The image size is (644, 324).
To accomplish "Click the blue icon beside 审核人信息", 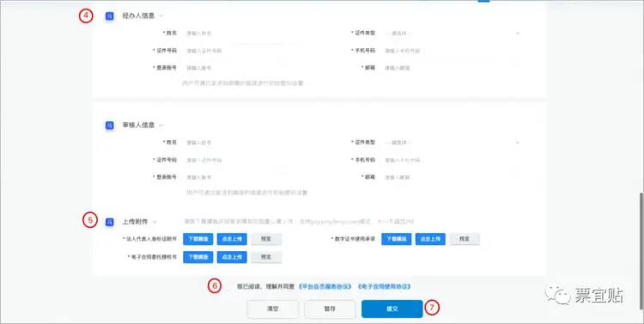I will [x=109, y=125].
